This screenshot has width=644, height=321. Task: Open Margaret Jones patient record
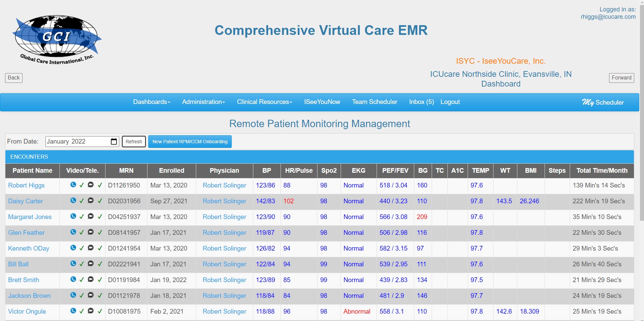(30, 217)
